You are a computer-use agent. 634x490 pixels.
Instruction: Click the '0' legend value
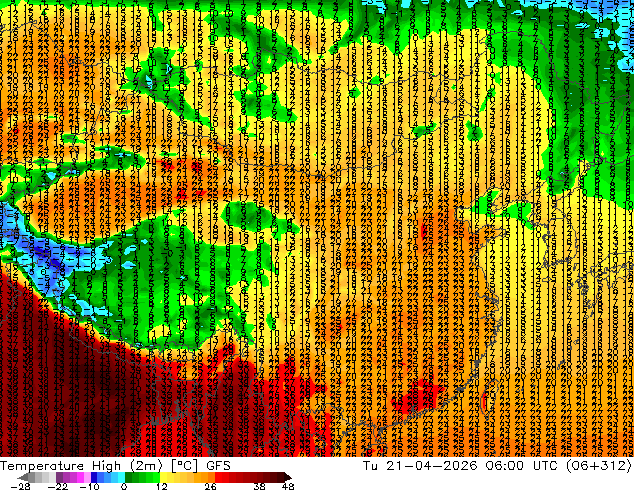click(124, 486)
